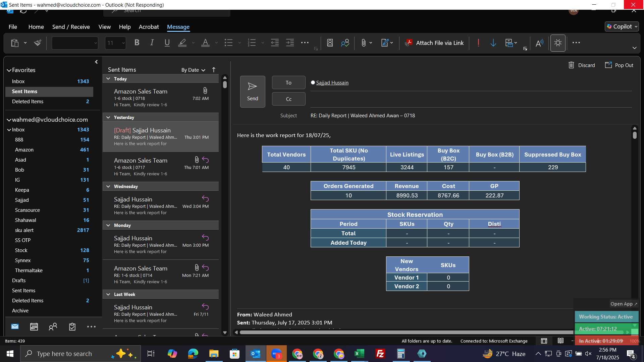644x362 pixels.
Task: Click the Send button
Action: [x=253, y=92]
